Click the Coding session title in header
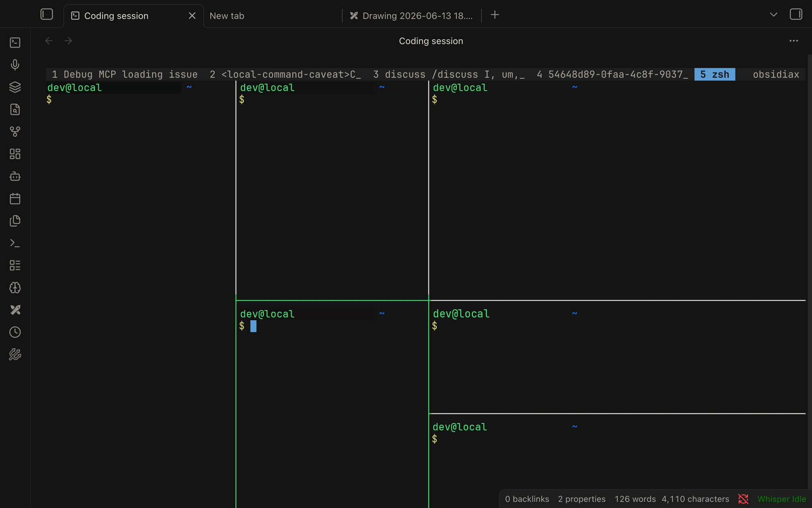The image size is (812, 508). (431, 41)
